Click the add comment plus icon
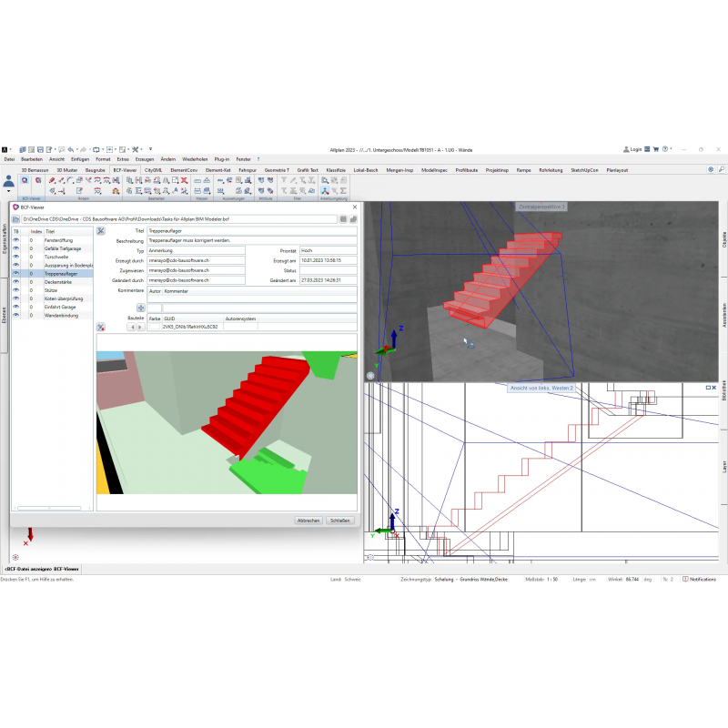728x728 pixels. [x=141, y=308]
